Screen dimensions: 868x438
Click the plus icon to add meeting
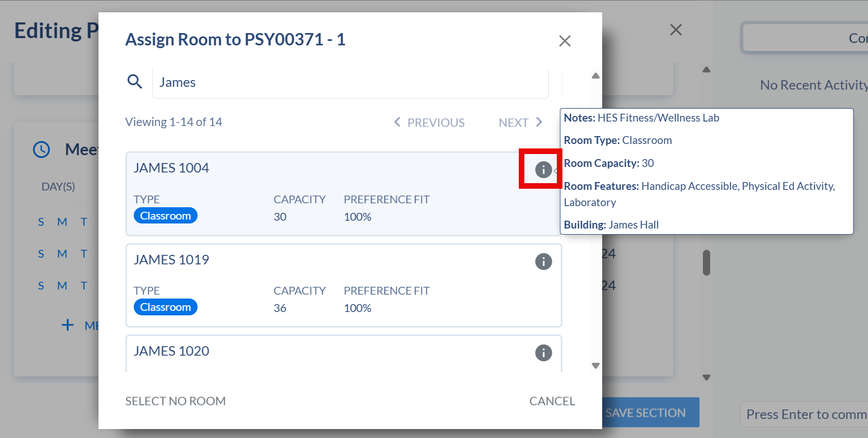[x=68, y=325]
